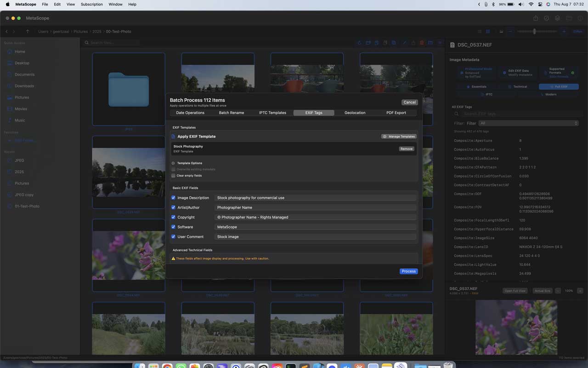588x368 pixels.
Task: Click the refresh icon in the file toolbar
Action: pos(360,43)
